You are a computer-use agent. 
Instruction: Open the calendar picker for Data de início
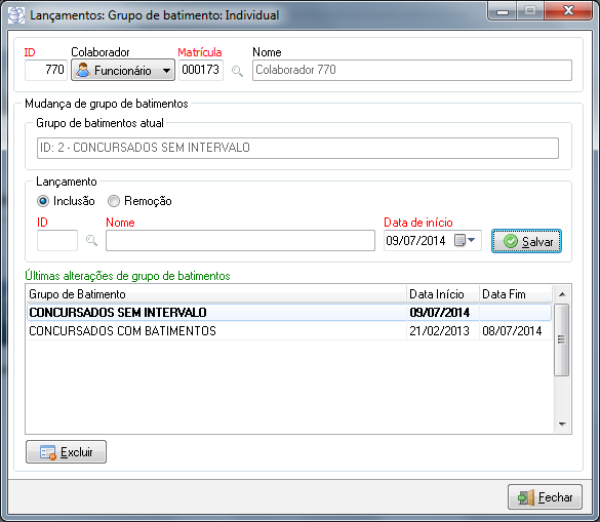click(x=460, y=241)
